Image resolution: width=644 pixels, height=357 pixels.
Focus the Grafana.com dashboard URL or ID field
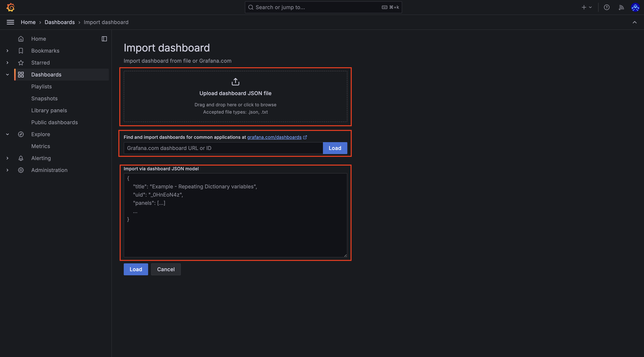[x=223, y=148]
